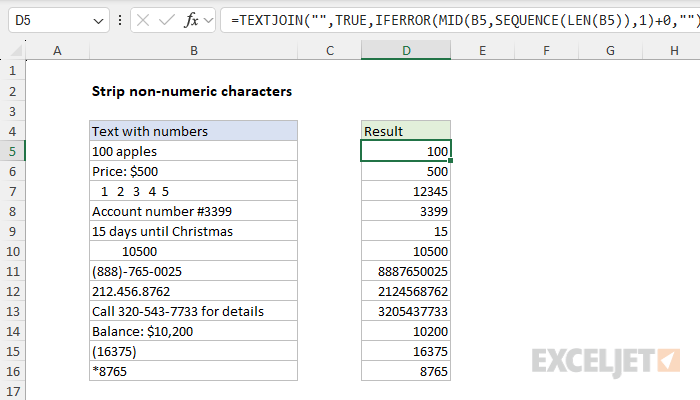Select row 13 header
The height and width of the screenshot is (400, 700).
pyautogui.click(x=12, y=311)
